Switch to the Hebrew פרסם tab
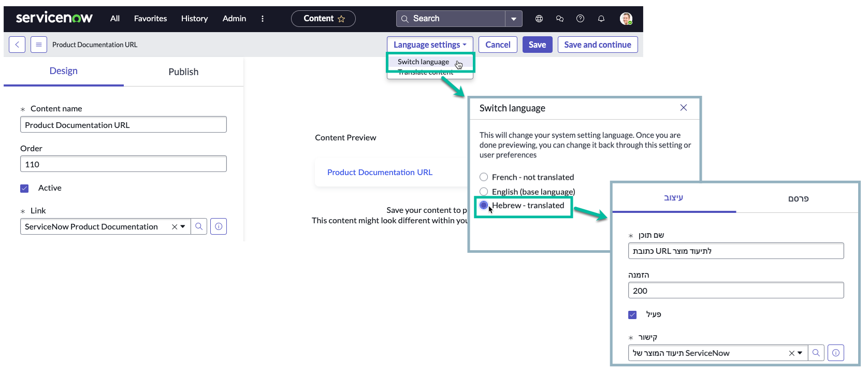 [798, 198]
